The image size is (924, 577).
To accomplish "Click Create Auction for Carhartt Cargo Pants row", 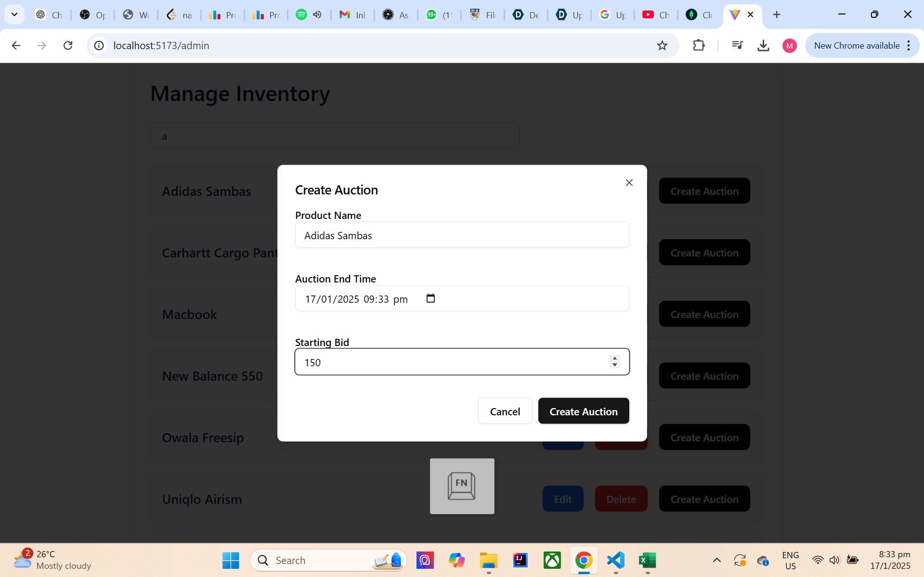I will pyautogui.click(x=704, y=252).
